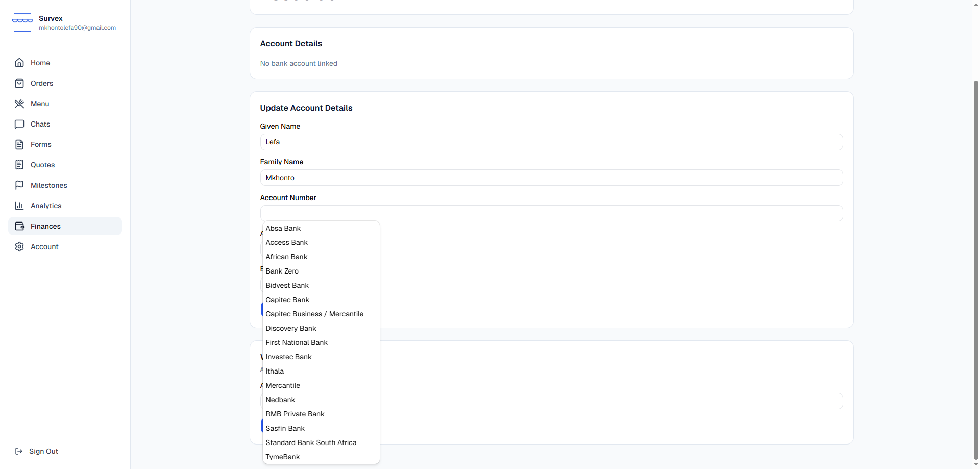The height and width of the screenshot is (469, 980).
Task: Choose Capitec Bank from list
Action: pos(321,300)
